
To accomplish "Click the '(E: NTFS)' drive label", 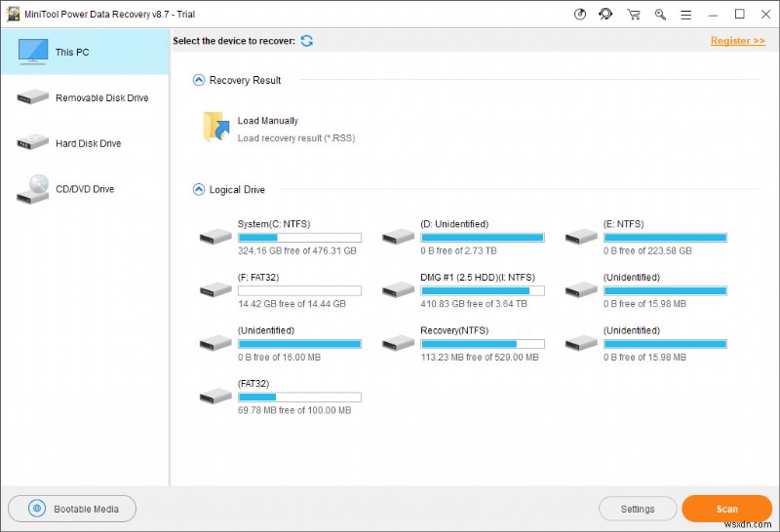I will pos(623,224).
